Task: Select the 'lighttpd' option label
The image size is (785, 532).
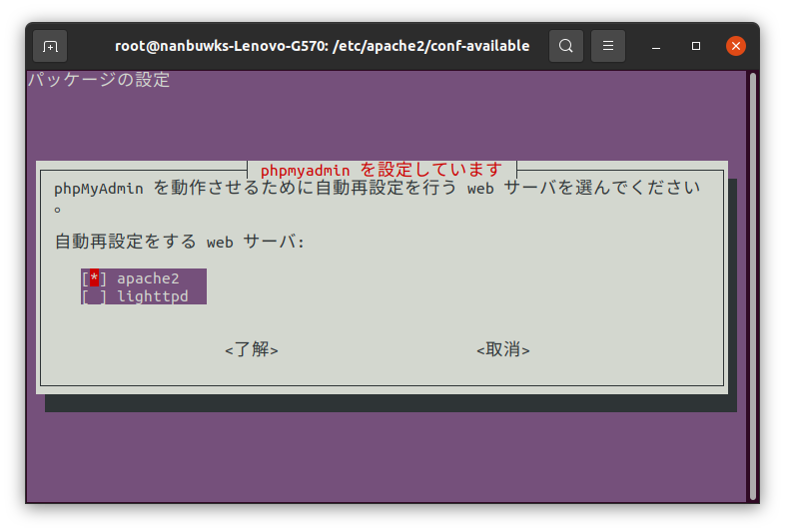Action: [x=153, y=296]
